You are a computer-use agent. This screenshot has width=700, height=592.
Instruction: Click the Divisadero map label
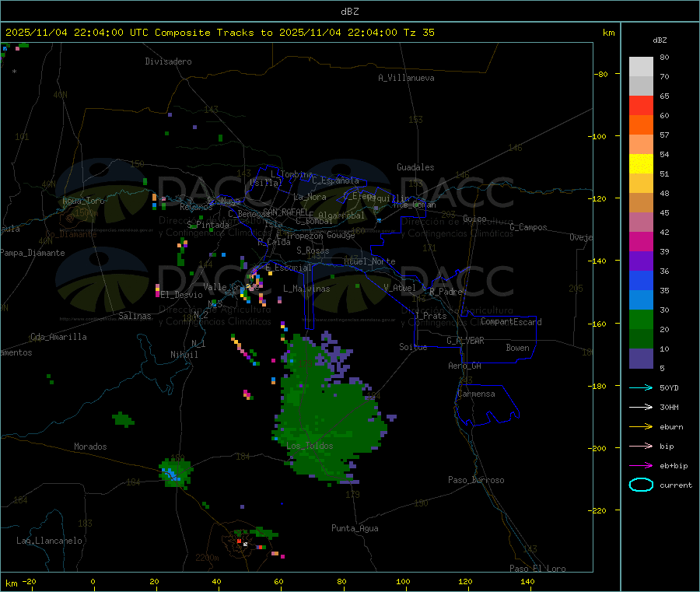(168, 61)
